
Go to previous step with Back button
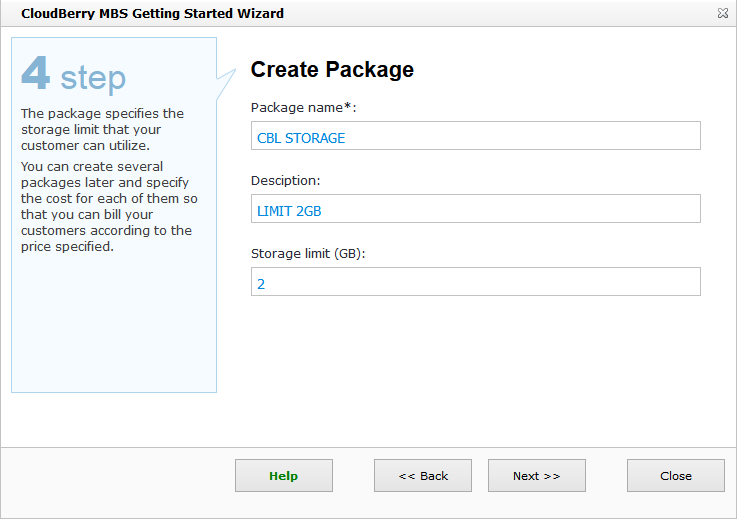[423, 476]
